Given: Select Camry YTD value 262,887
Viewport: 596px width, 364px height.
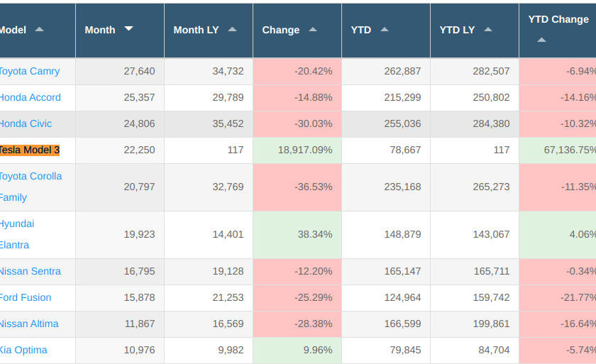Looking at the screenshot, I should tap(402, 71).
